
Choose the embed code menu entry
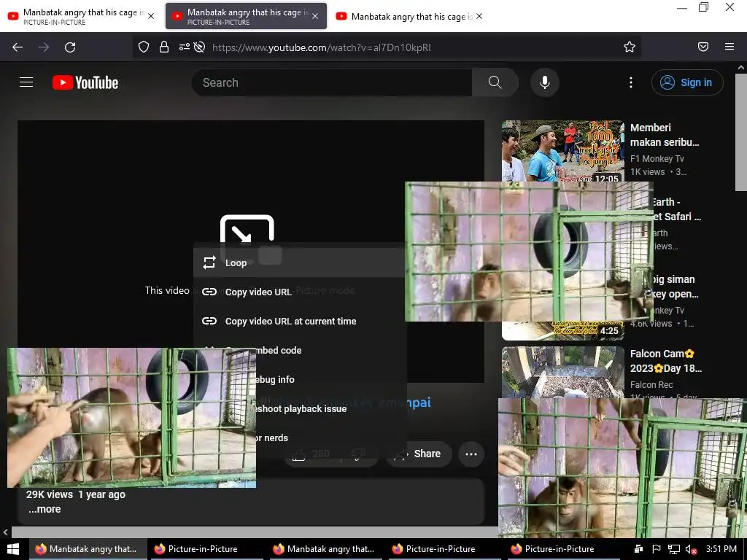[x=330, y=350]
